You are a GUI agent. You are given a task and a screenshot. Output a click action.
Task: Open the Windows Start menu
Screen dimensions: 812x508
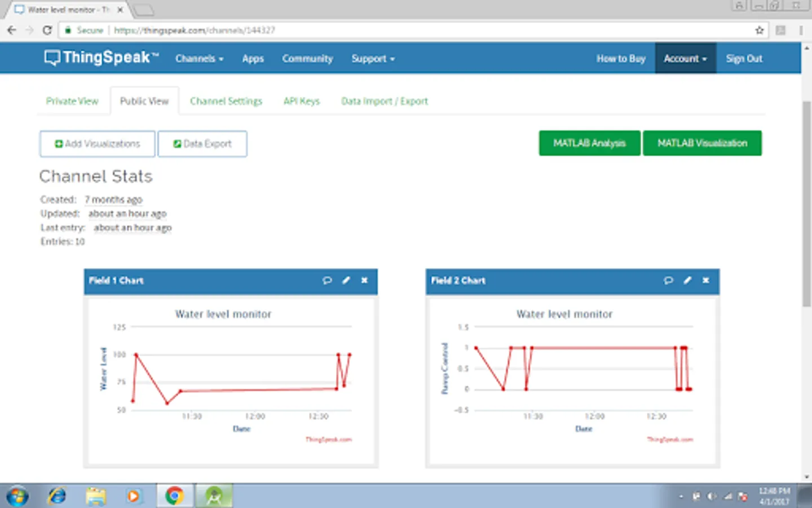pos(17,496)
